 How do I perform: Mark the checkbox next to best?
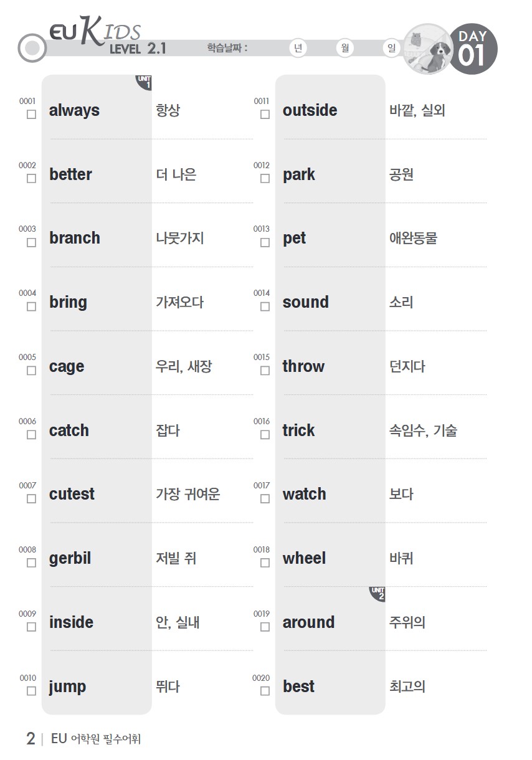(265, 691)
